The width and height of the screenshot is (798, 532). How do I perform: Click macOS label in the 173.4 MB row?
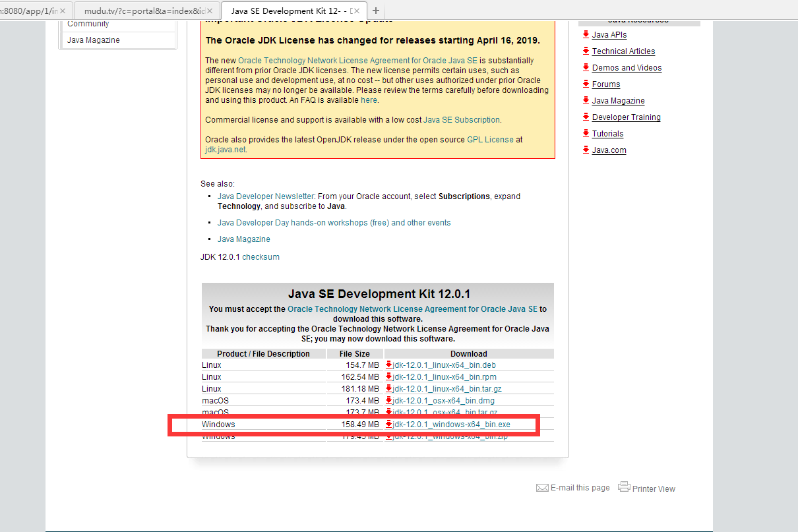coord(215,400)
